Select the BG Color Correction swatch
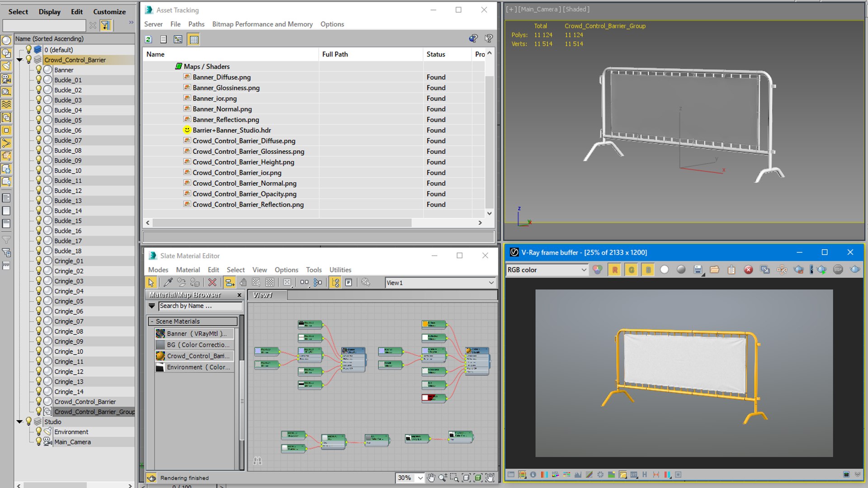This screenshot has height=488, width=868. [x=160, y=345]
